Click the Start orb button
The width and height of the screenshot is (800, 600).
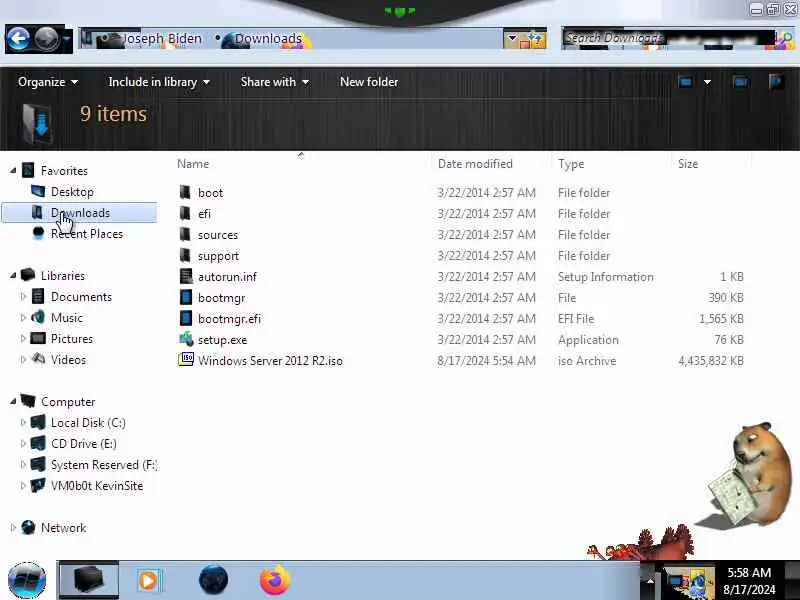pos(27,580)
